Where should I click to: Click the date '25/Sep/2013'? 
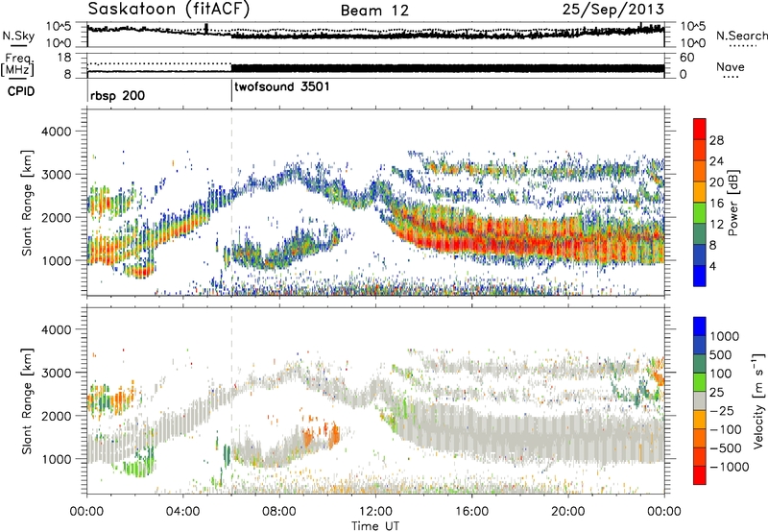pos(613,9)
